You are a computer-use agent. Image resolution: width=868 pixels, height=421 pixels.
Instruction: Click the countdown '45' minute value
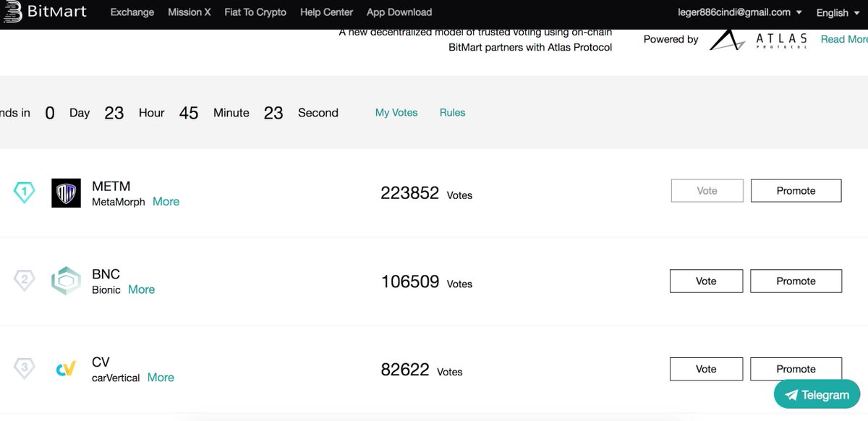pyautogui.click(x=189, y=113)
